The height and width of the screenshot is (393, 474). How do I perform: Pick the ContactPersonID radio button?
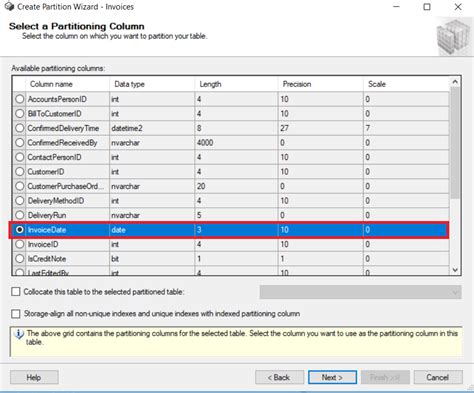click(20, 157)
